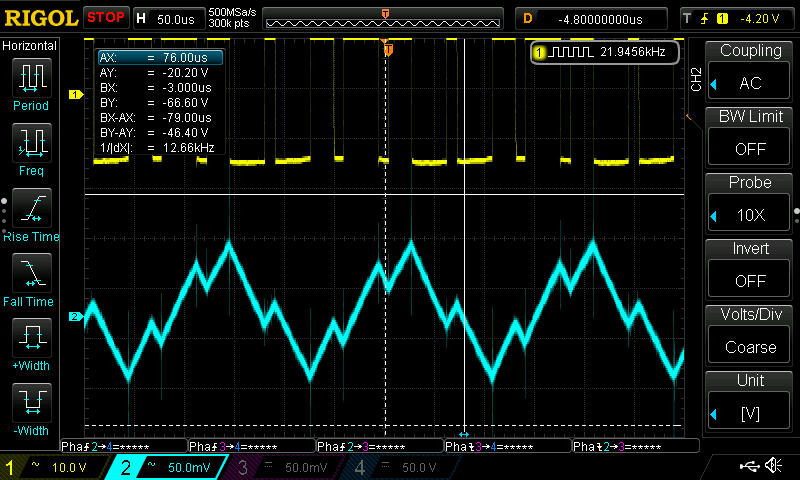The image size is (800, 480).
Task: Open the Coupling AC dropdown
Action: tap(750, 70)
